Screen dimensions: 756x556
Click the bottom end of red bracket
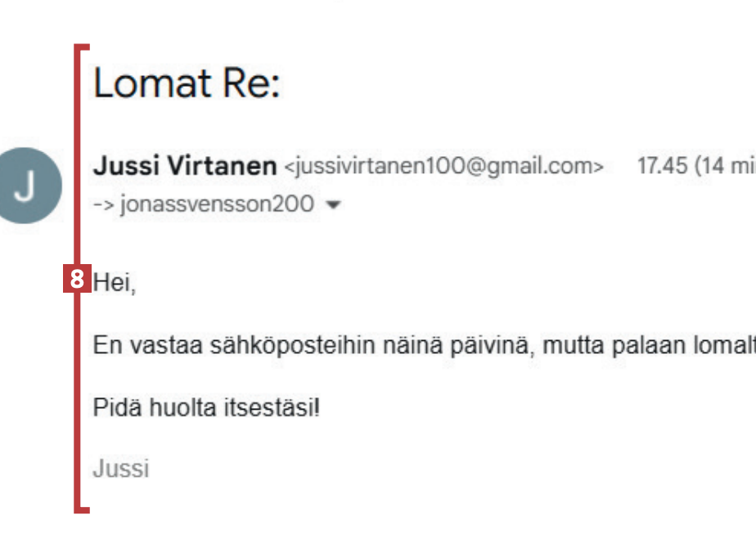coord(82,509)
